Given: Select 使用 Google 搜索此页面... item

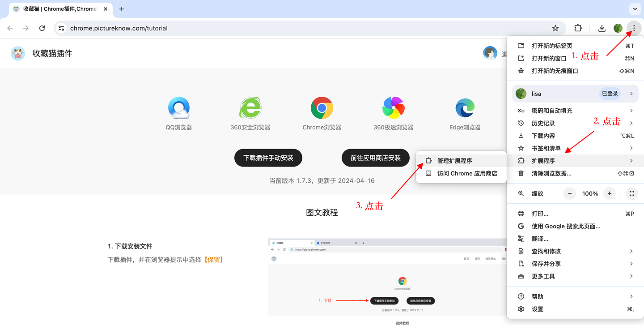Looking at the screenshot, I should click(576, 226).
